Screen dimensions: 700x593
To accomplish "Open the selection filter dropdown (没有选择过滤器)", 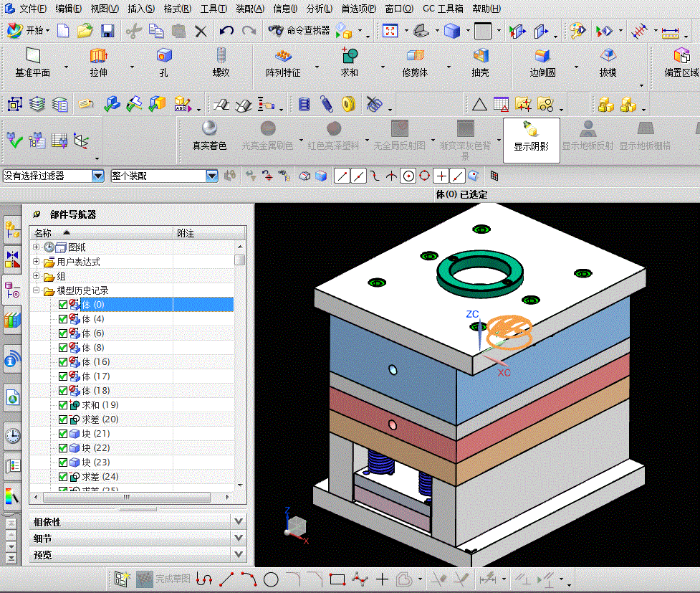I will [x=98, y=176].
